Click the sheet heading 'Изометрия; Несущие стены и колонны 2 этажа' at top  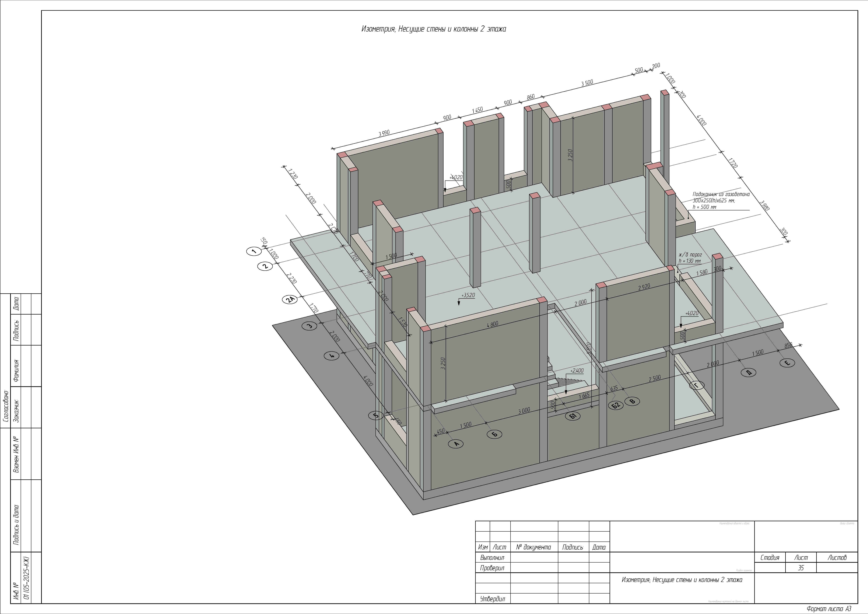(434, 29)
